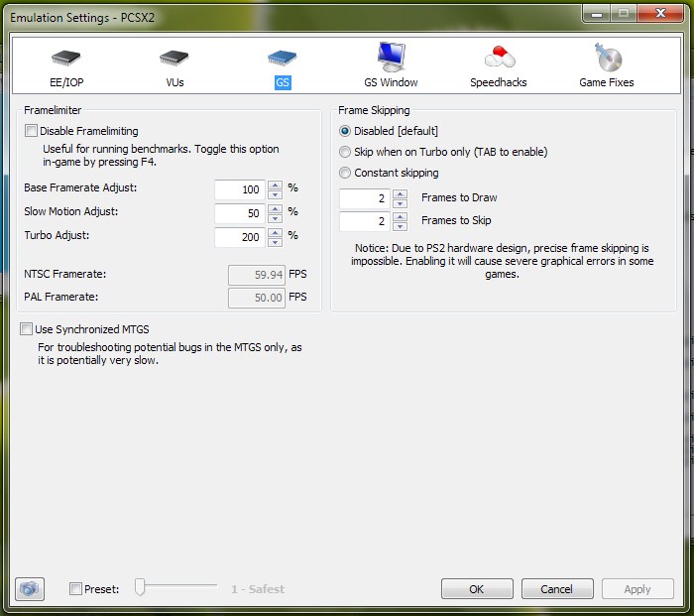This screenshot has width=694, height=616.
Task: Switch to the EE/IOP tab label
Action: [x=66, y=82]
